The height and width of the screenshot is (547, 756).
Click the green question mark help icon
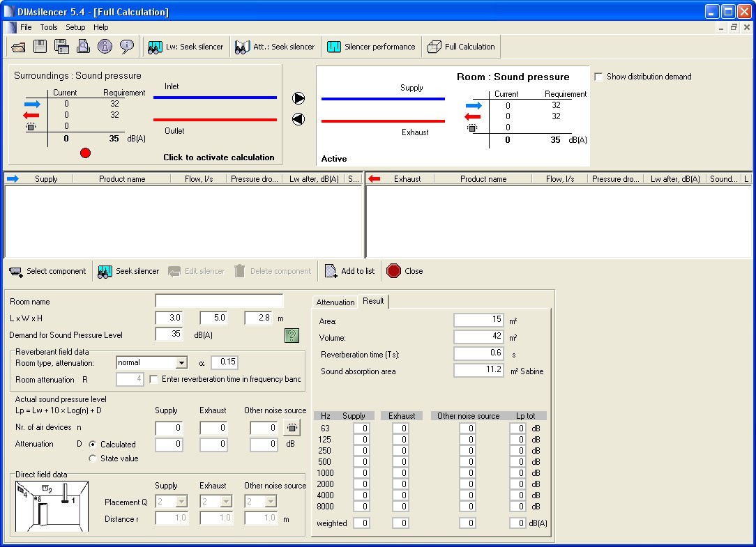click(x=292, y=335)
